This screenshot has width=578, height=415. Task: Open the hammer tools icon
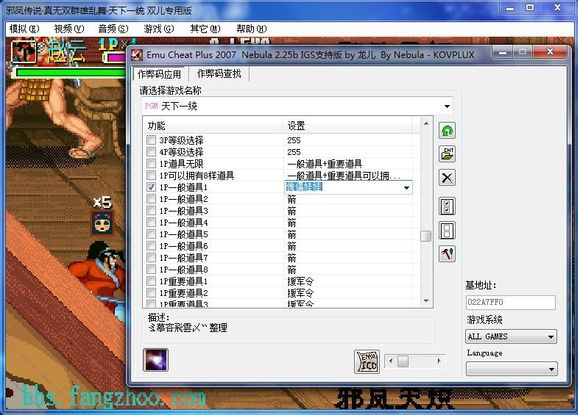click(x=447, y=254)
